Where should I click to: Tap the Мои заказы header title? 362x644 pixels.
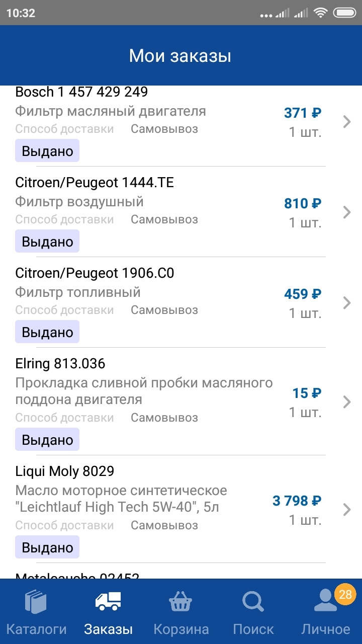(x=180, y=55)
